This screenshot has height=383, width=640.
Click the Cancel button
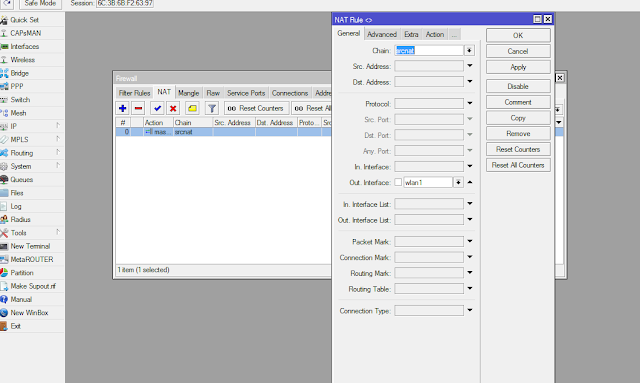click(x=518, y=51)
